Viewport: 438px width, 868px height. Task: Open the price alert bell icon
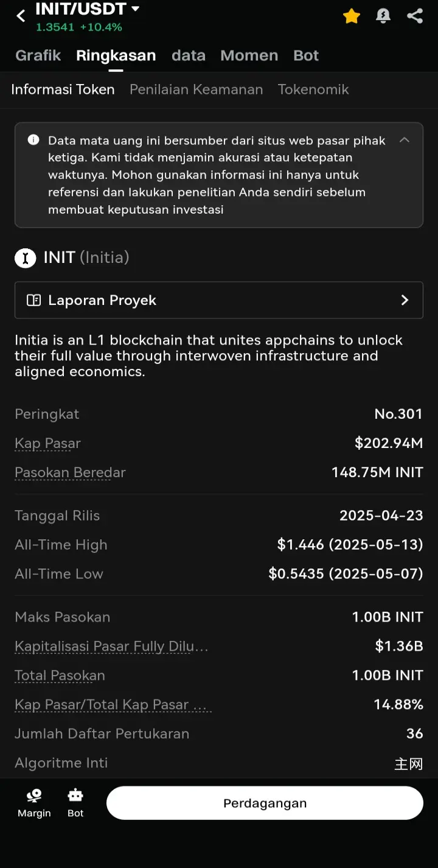pos(383,16)
